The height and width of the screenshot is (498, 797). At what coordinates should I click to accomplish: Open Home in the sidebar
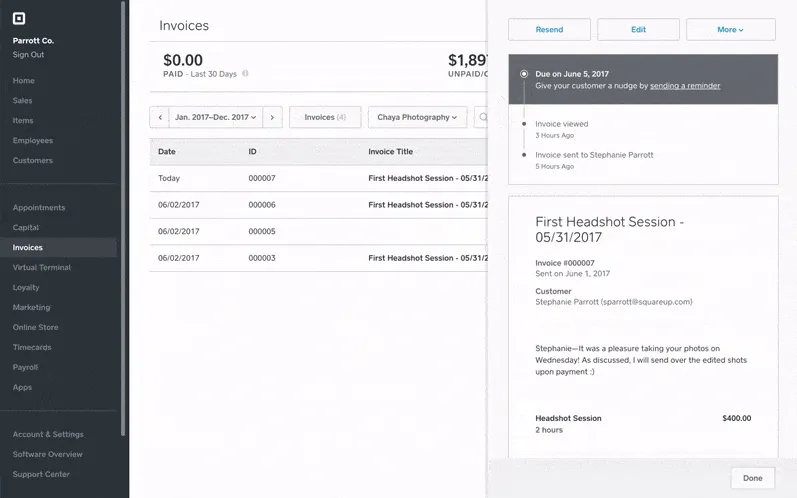pos(23,81)
